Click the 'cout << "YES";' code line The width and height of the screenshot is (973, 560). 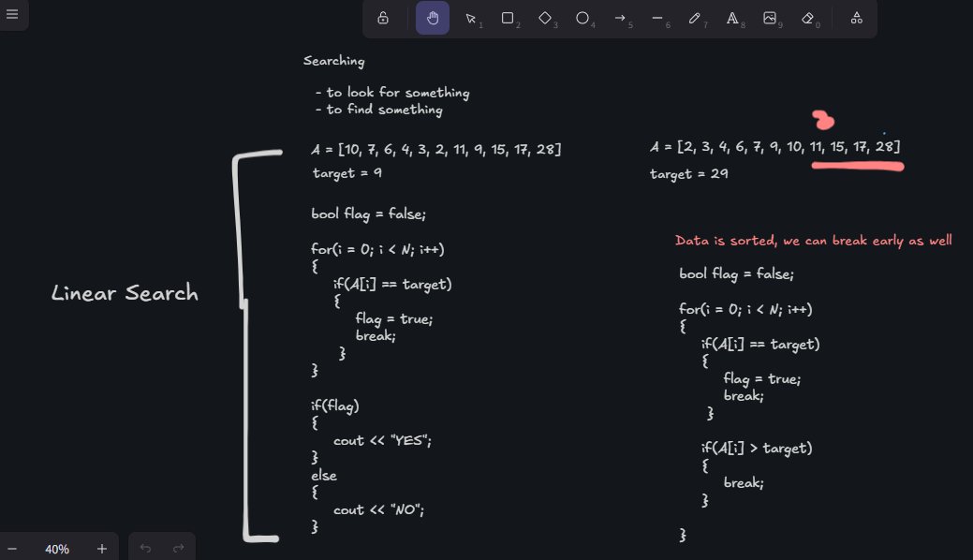[382, 440]
